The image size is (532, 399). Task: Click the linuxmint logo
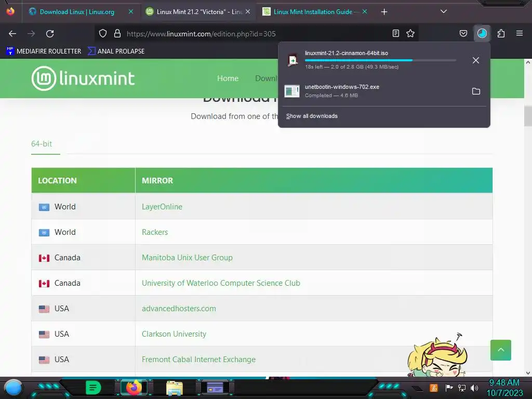83,78
